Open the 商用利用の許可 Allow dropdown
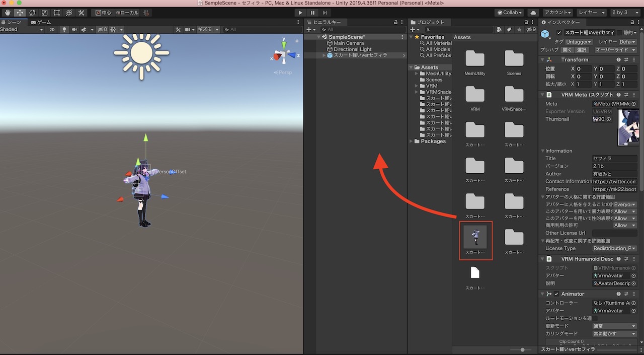 (625, 225)
